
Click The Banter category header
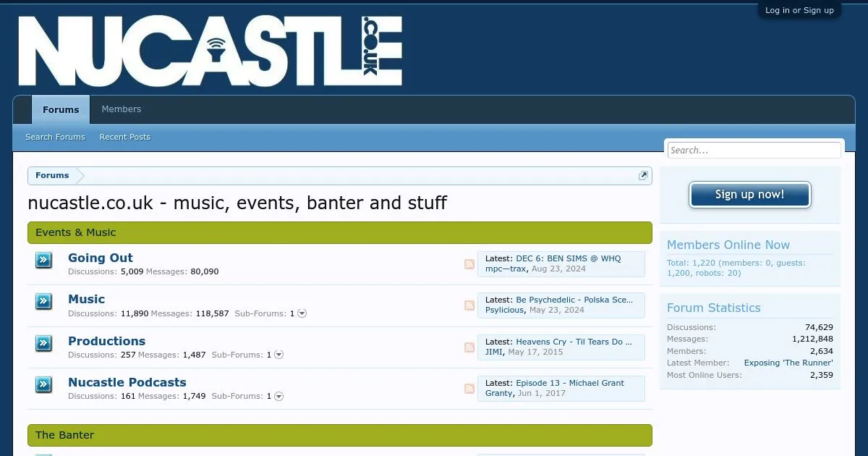(340, 435)
